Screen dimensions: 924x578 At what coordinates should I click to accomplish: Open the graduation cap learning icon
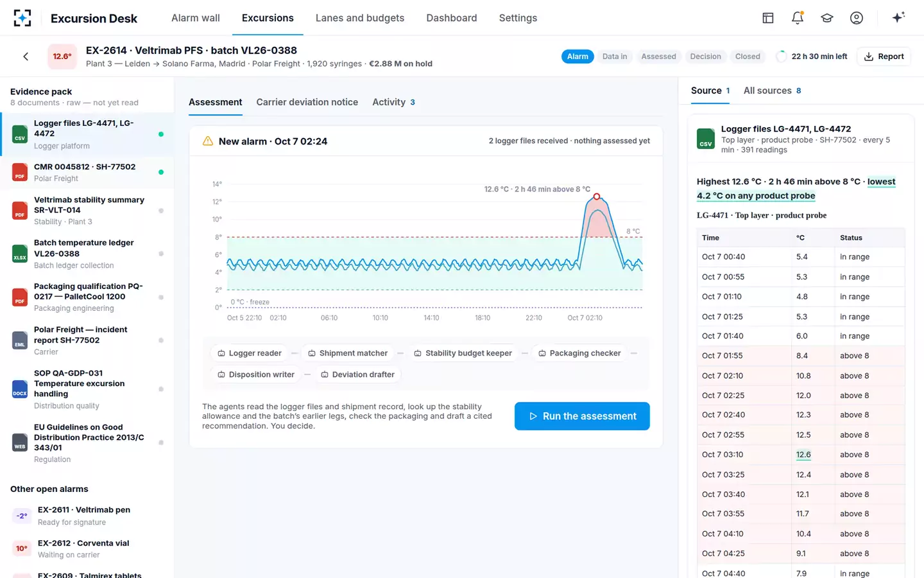[827, 18]
